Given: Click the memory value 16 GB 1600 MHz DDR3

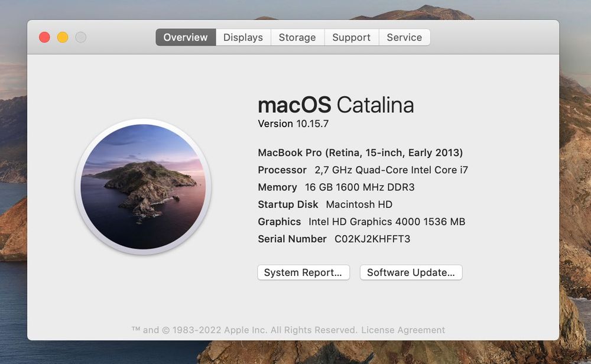Looking at the screenshot, I should tap(359, 187).
